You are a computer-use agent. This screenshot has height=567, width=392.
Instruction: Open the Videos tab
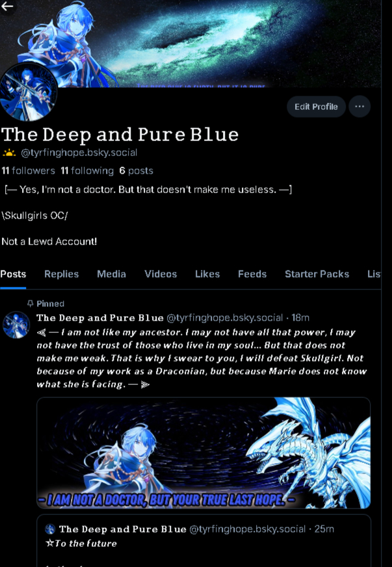161,274
